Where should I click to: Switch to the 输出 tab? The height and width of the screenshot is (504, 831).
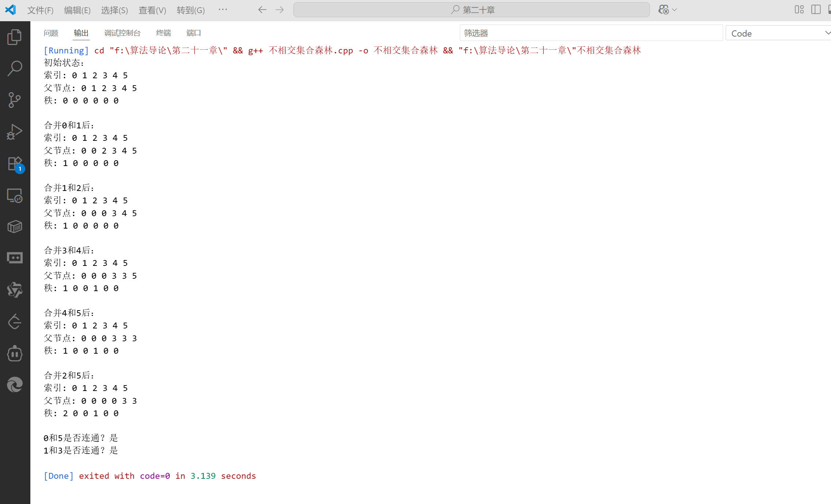[81, 33]
